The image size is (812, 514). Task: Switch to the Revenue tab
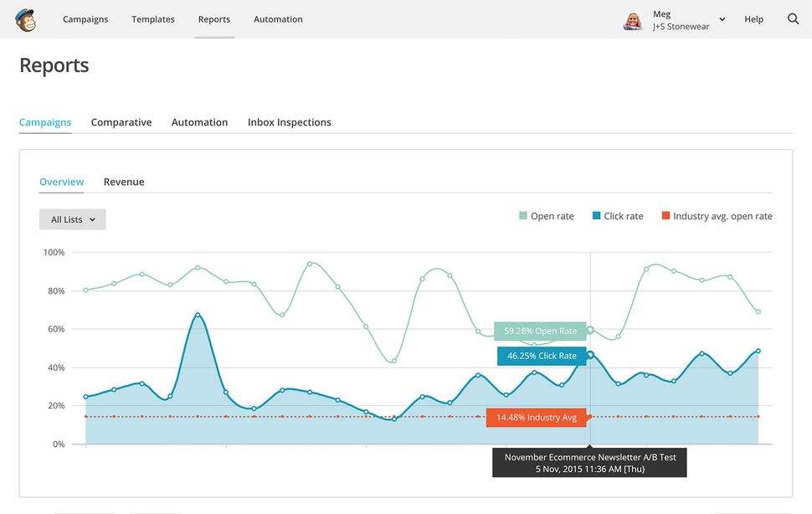[x=123, y=182]
